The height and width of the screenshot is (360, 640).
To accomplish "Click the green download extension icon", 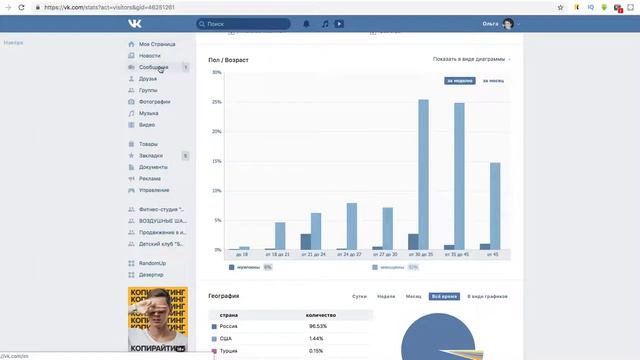I will pos(604,7).
